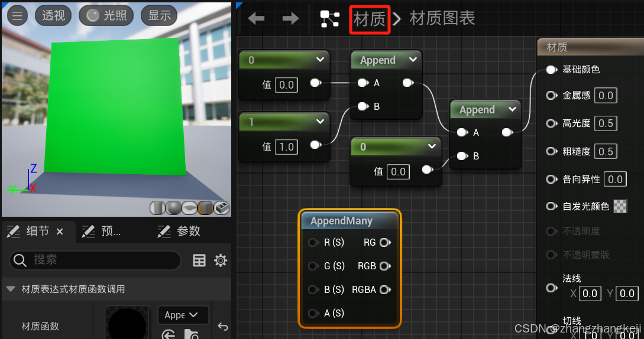Set preview mesh to cylinder
Viewport: 644px width, 339px height.
click(157, 208)
